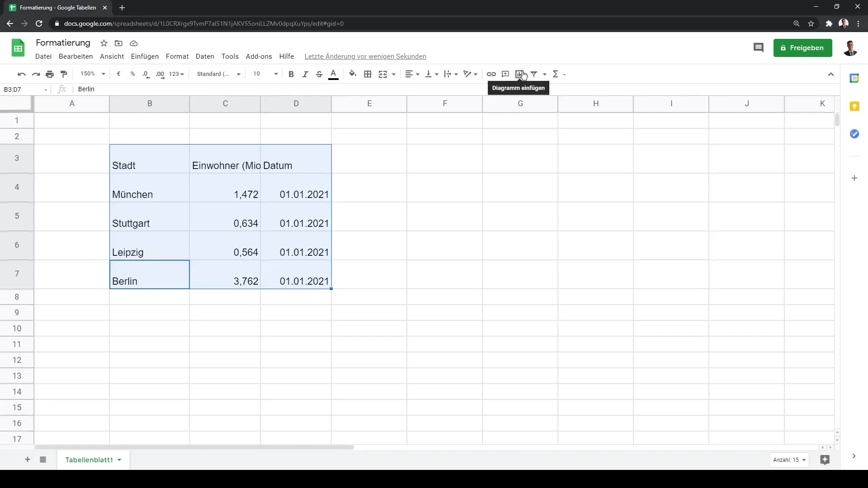Open borders options
Screen dimensions: 868x488
tap(368, 74)
